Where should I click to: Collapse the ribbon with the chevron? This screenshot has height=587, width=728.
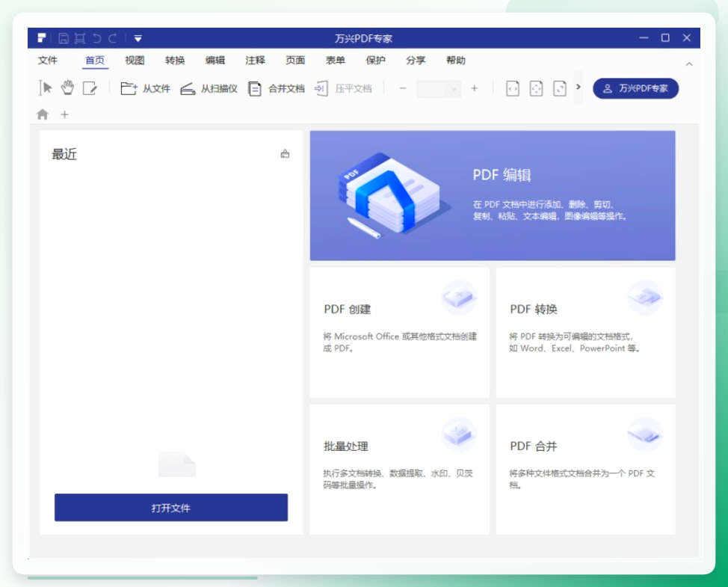tap(689, 64)
